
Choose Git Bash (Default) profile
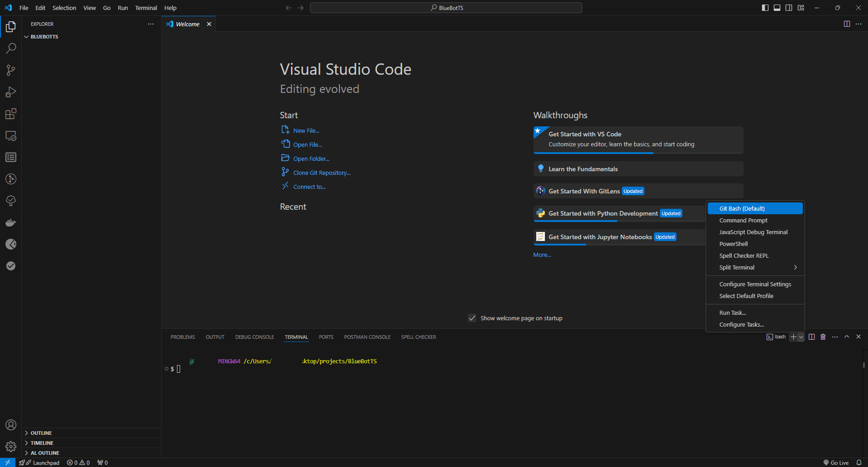pyautogui.click(x=755, y=208)
